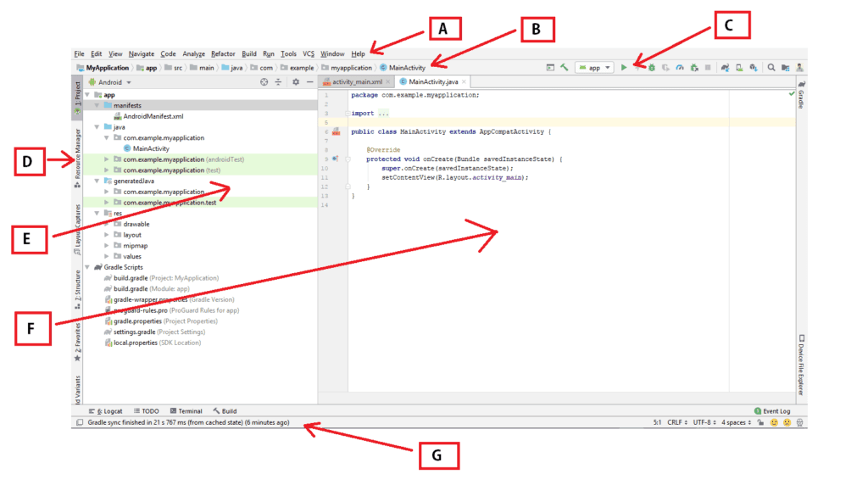Click the scroll-from-source target icon
Image resolution: width=868 pixels, height=485 pixels.
[x=264, y=82]
